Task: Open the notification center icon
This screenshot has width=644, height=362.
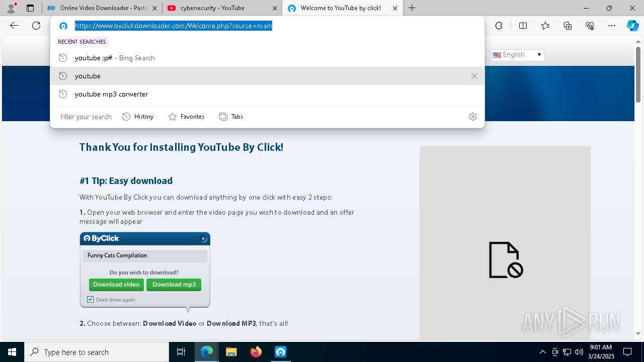Action: [627, 352]
